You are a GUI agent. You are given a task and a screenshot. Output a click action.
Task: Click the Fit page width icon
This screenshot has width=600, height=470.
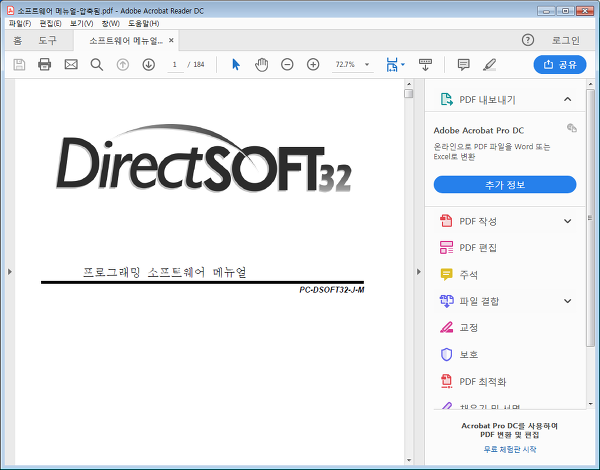(392, 65)
